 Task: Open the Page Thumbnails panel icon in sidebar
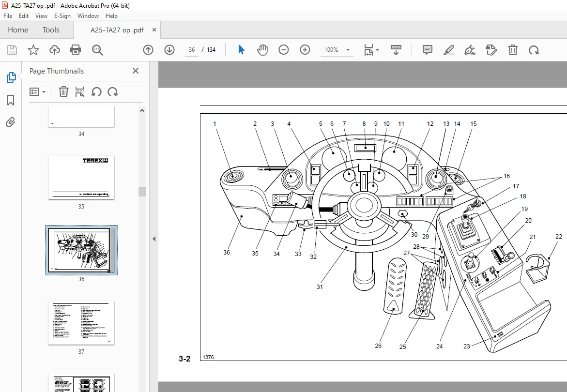11,77
